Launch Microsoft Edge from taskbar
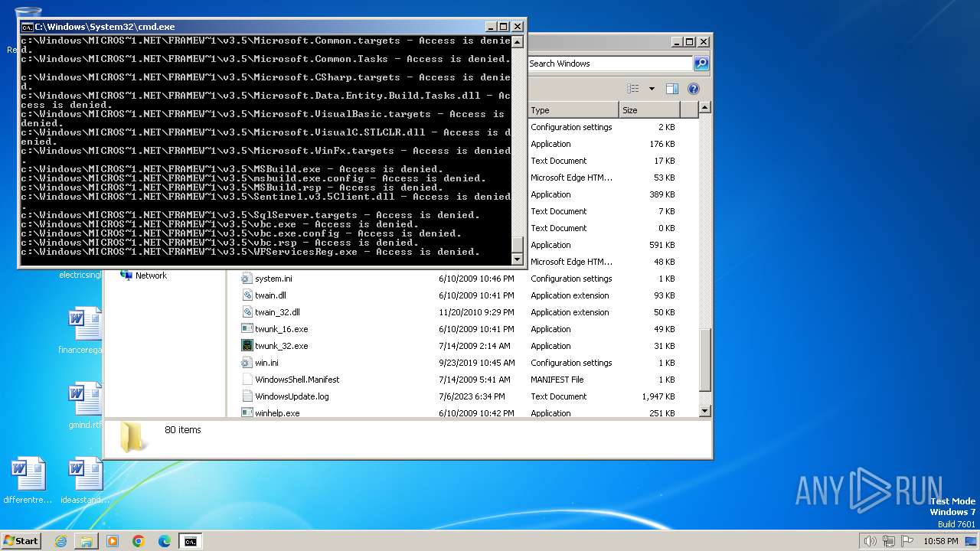980x551 pixels. pos(165,541)
